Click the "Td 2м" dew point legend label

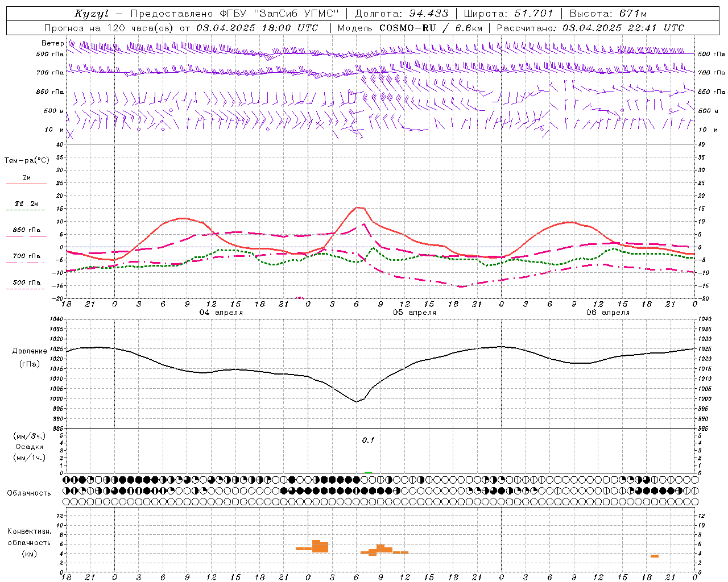point(27,203)
